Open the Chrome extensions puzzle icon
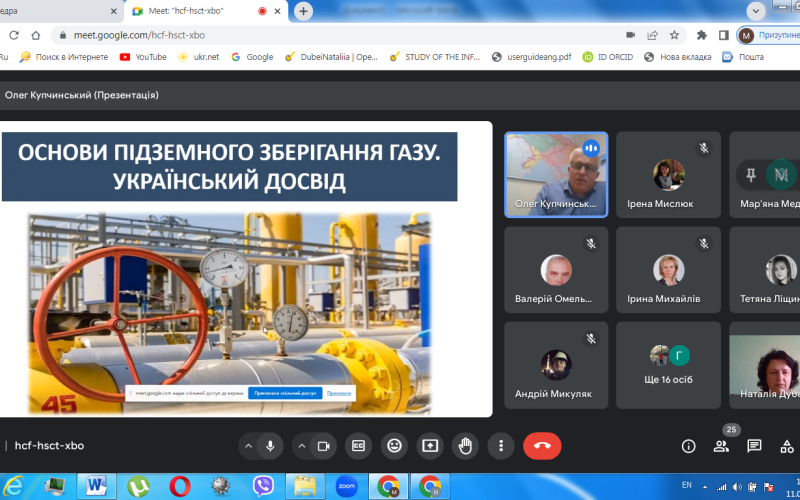 click(x=702, y=35)
